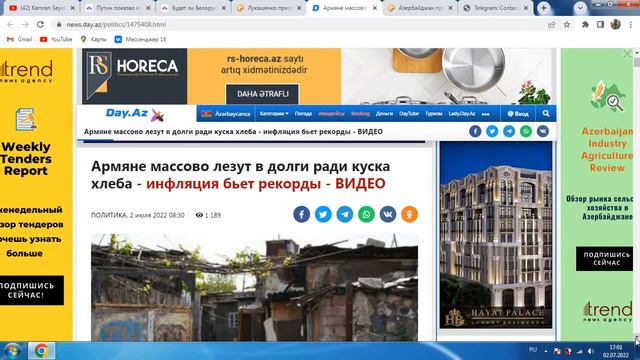
Task: Share article on Telegram below headline
Action: pos(345,214)
